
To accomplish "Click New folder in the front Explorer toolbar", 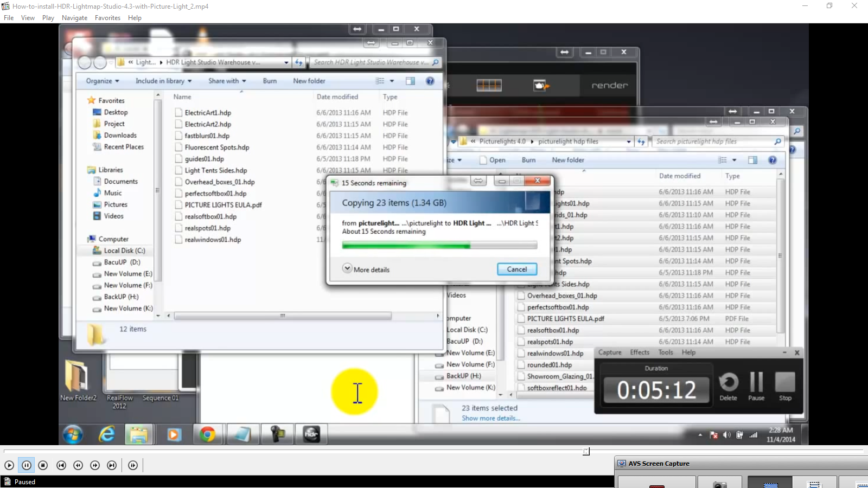I will [x=309, y=81].
